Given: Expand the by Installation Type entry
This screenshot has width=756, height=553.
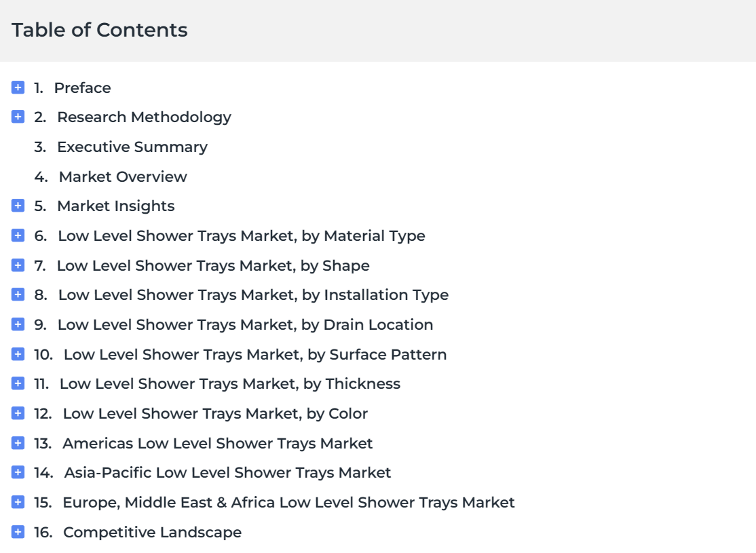Looking at the screenshot, I should pyautogui.click(x=18, y=294).
